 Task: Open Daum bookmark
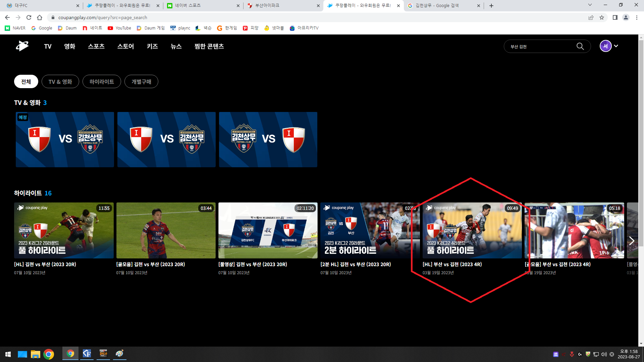[x=67, y=28]
